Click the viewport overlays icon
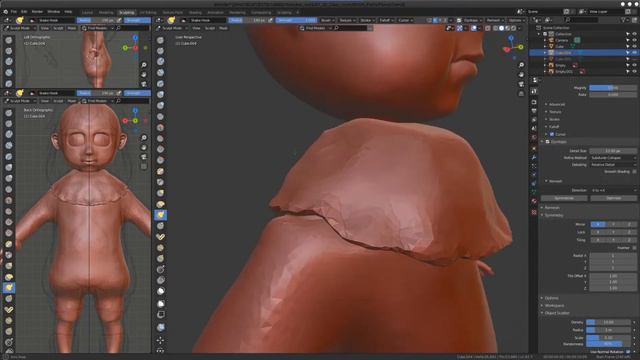 tap(474, 28)
